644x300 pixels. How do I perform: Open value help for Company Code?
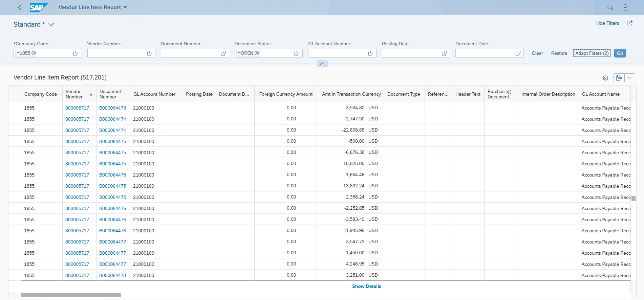click(x=76, y=53)
